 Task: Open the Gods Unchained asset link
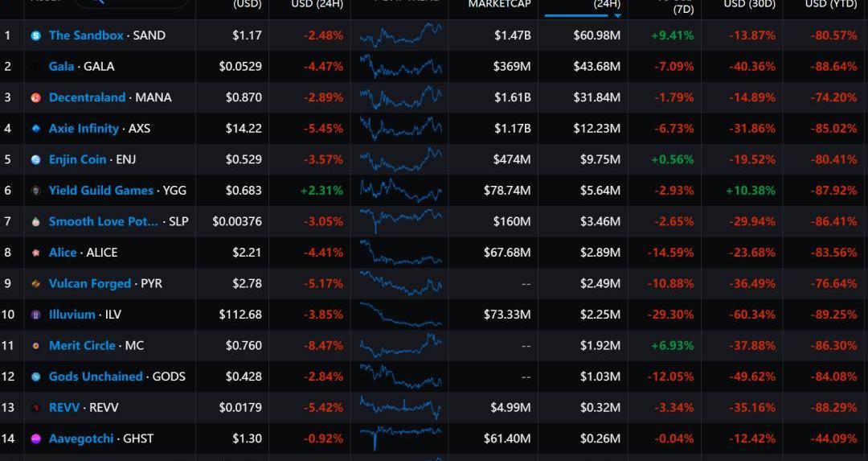click(96, 377)
